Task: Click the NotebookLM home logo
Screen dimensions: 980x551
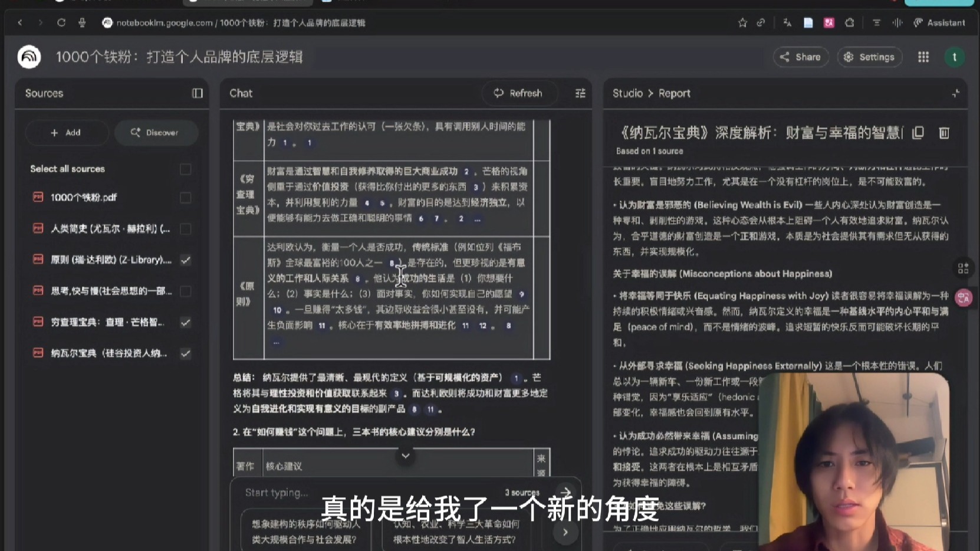Action: (28, 57)
